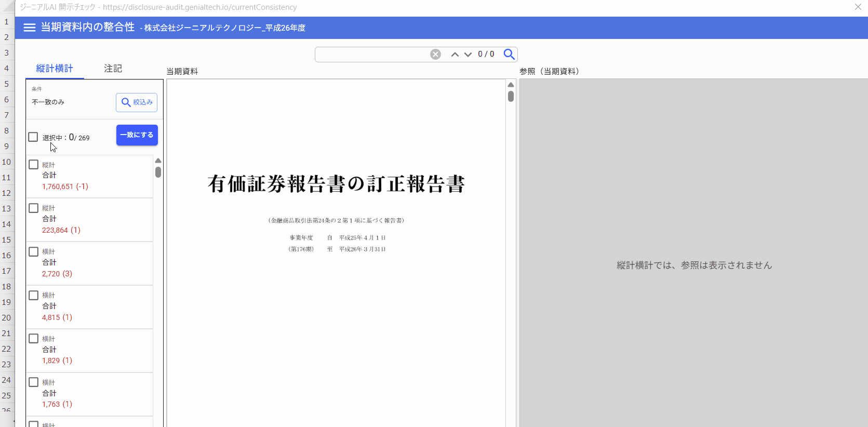
Task: Clear the search field with the X icon
Action: (435, 55)
